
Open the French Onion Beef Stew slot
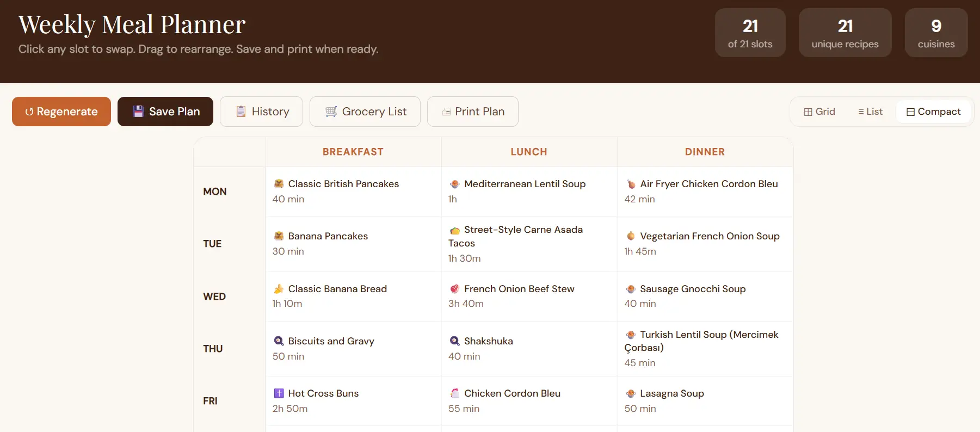(529, 297)
